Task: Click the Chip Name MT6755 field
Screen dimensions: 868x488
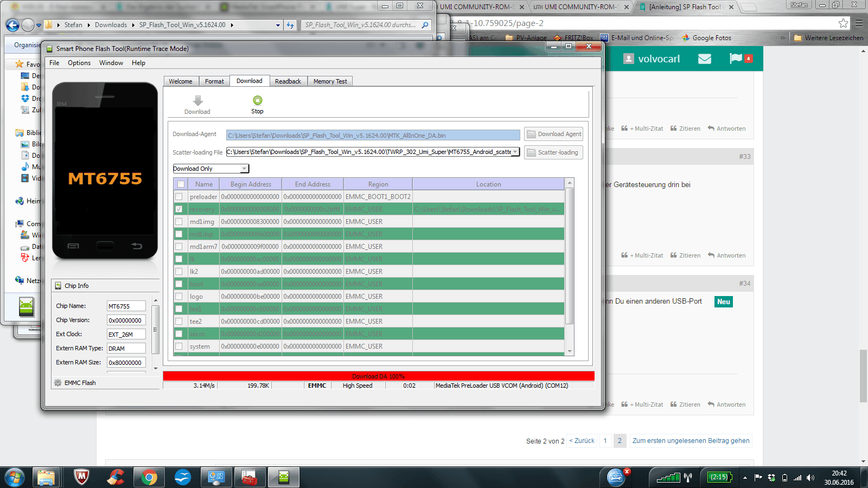Action: (126, 306)
